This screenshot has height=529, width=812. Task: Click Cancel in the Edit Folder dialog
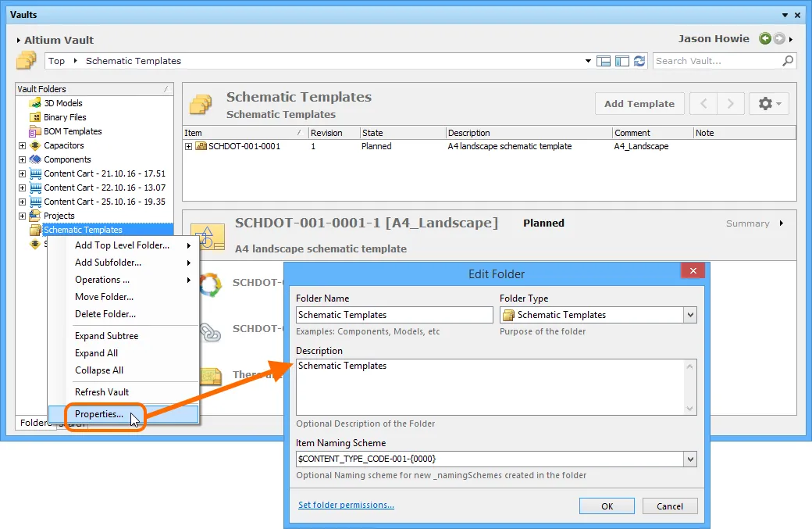pos(670,506)
